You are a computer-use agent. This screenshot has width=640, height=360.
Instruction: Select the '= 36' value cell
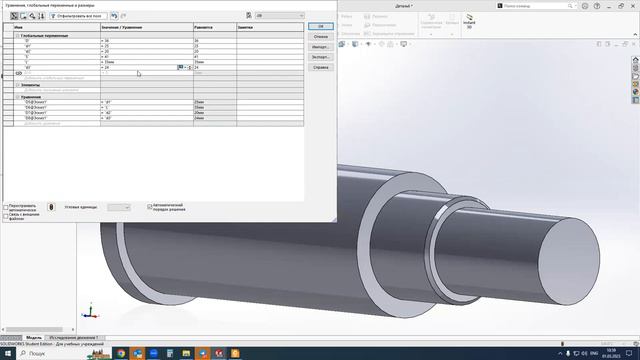[147, 41]
